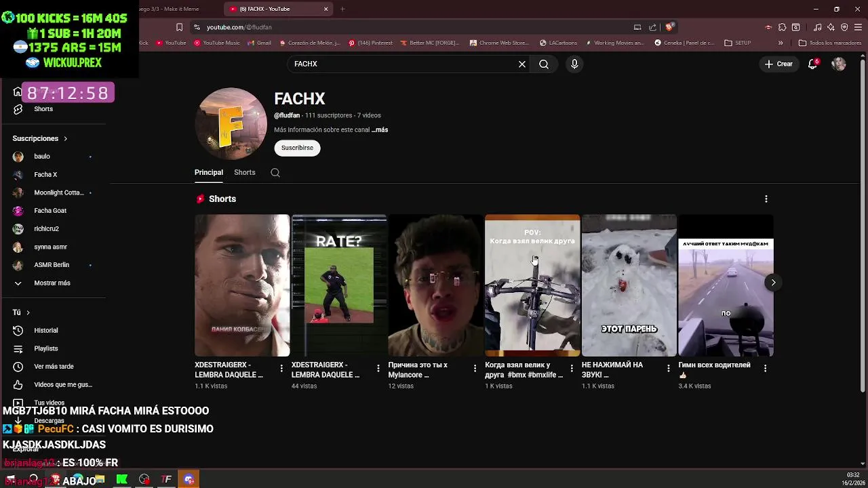
Task: Open Pinterest bookmark
Action: (370, 43)
